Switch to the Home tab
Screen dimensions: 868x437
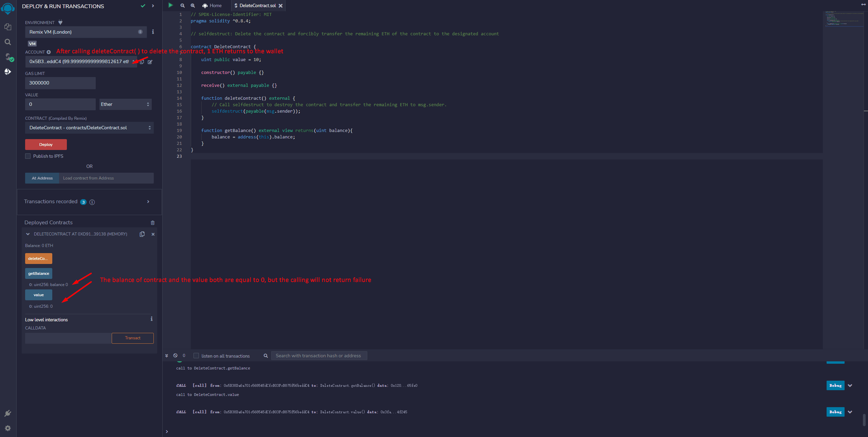(x=212, y=5)
